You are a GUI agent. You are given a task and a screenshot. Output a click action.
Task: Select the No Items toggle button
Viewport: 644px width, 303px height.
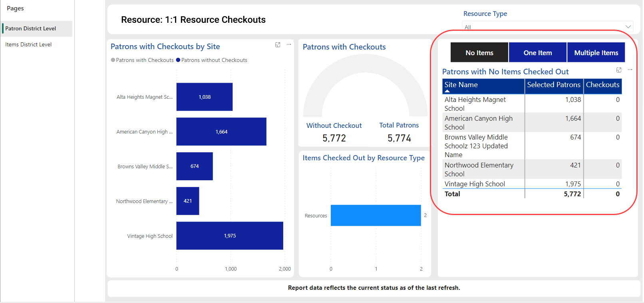479,53
